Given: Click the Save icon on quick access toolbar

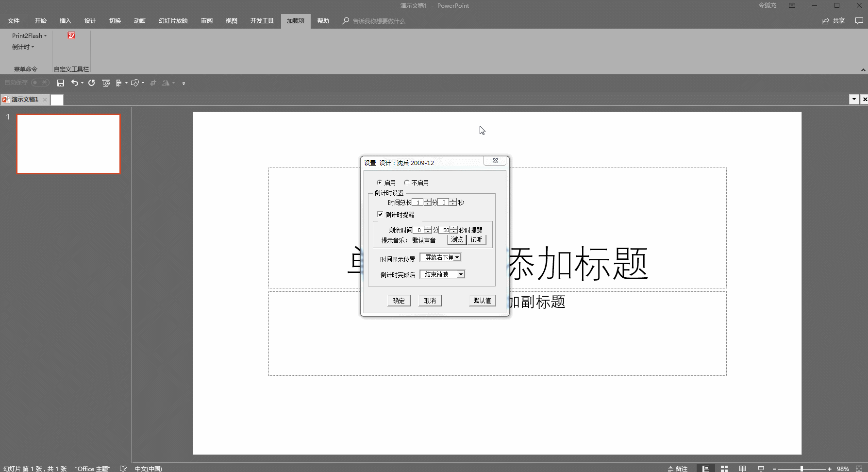Looking at the screenshot, I should [x=60, y=83].
